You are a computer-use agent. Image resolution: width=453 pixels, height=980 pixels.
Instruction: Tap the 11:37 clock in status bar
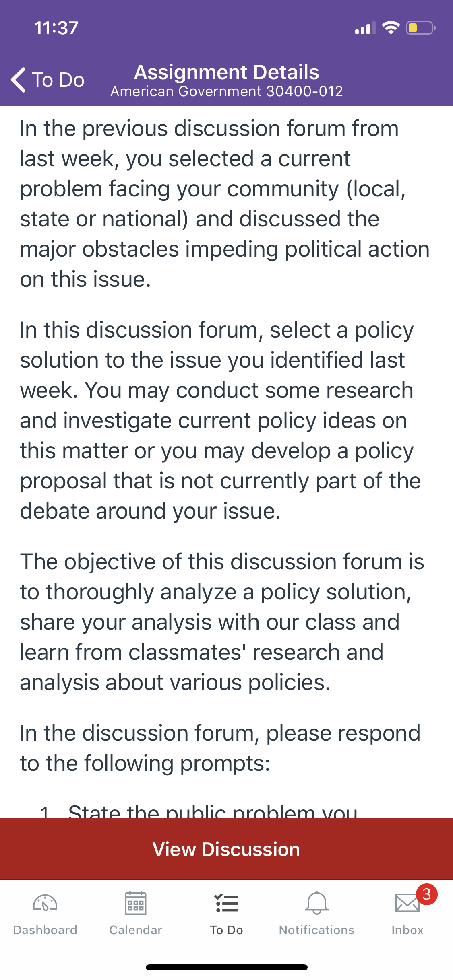(56, 28)
